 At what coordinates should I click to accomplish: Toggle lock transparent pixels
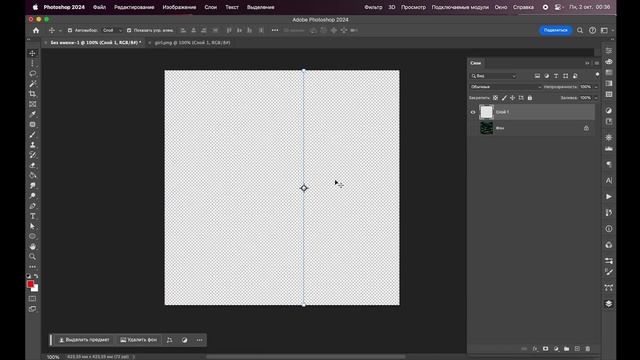[495, 98]
